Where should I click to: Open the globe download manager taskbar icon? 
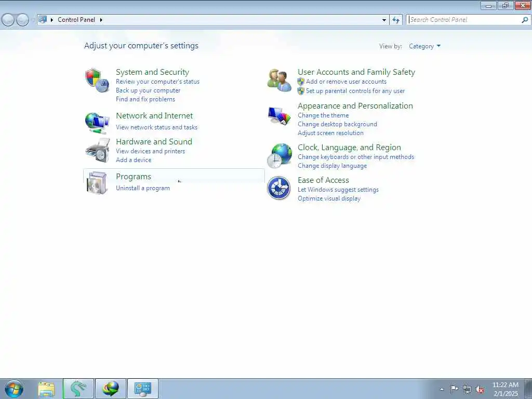tap(111, 389)
